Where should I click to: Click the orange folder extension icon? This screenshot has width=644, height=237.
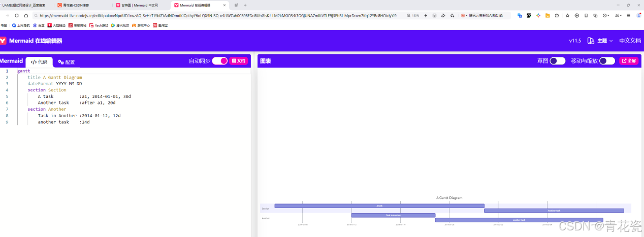point(548,15)
